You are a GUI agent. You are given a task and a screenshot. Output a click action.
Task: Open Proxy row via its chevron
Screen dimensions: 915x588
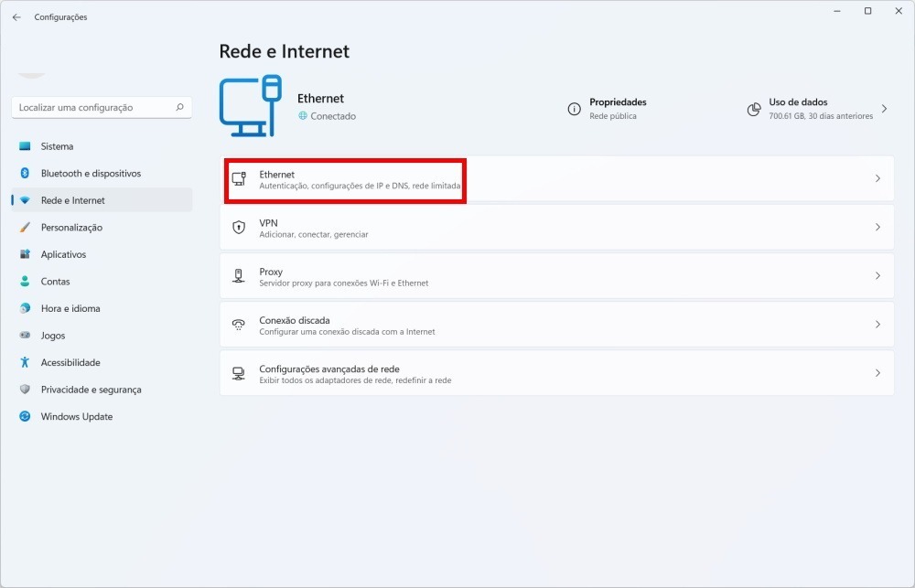point(877,276)
